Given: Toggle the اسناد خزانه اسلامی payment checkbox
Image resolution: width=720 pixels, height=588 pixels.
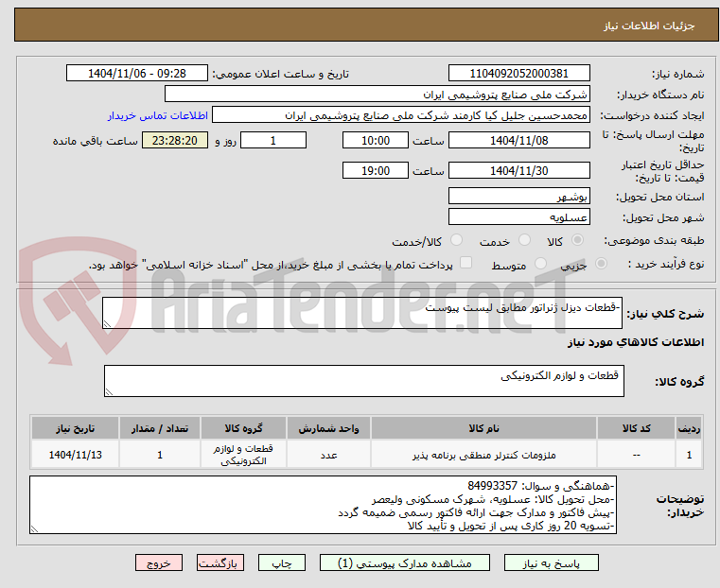Looking at the screenshot, I should pyautogui.click(x=465, y=263).
